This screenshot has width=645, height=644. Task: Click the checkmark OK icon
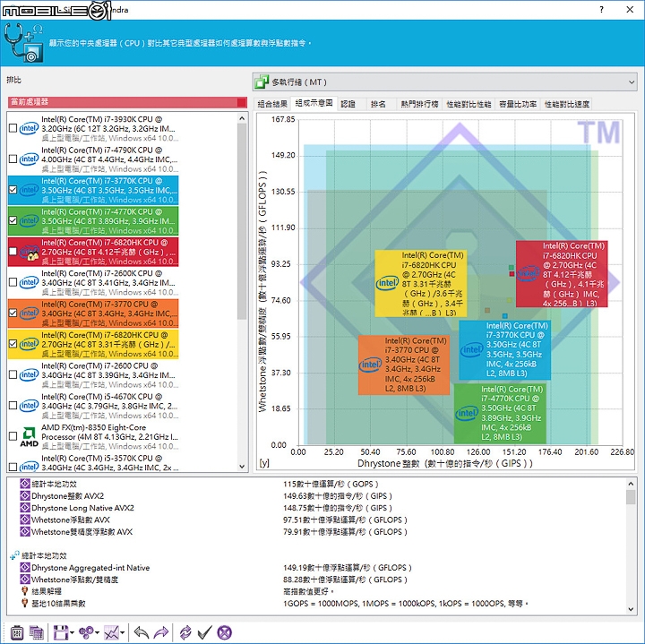click(x=204, y=632)
